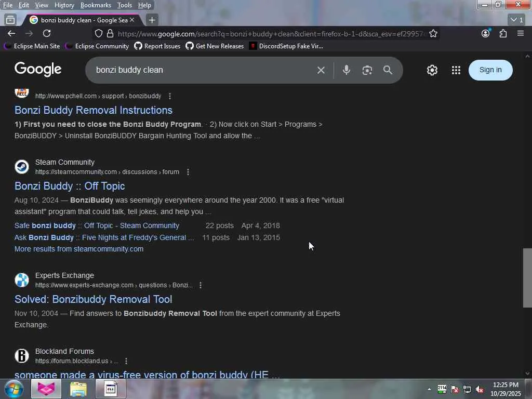532x399 pixels.
Task: Open the Edit menu
Action: pyautogui.click(x=23, y=5)
